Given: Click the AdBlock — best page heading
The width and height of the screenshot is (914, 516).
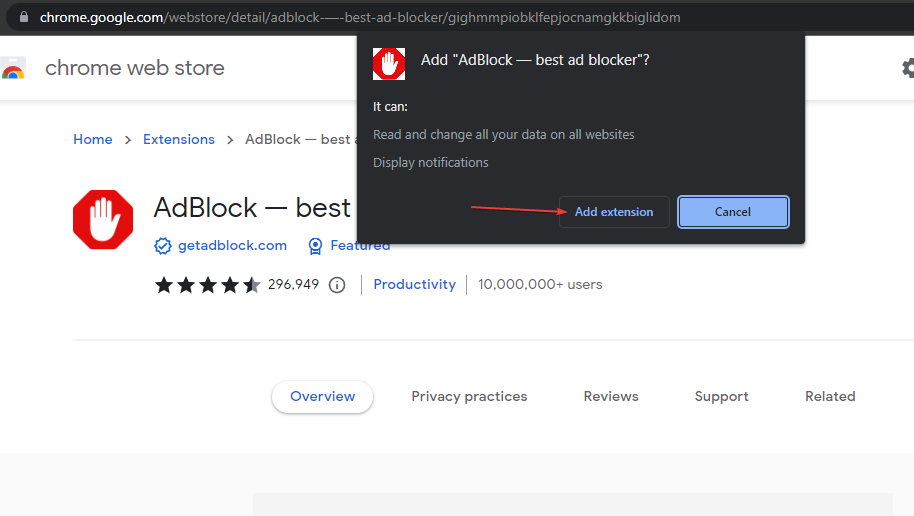Looking at the screenshot, I should tap(252, 208).
